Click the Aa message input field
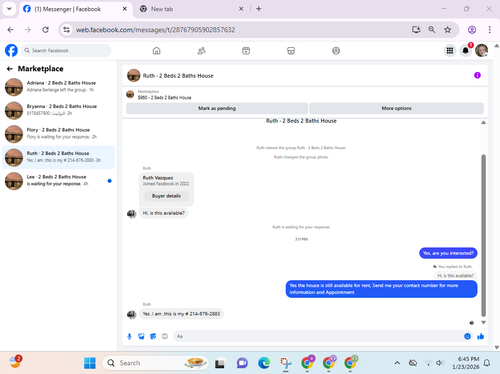This screenshot has height=374, width=500. [x=317, y=336]
